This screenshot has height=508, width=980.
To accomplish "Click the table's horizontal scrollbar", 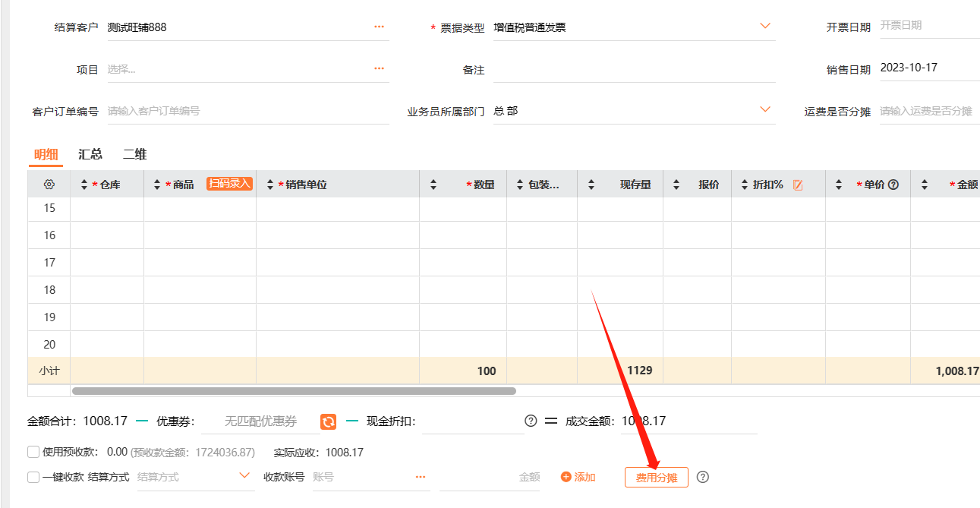I will (x=294, y=391).
